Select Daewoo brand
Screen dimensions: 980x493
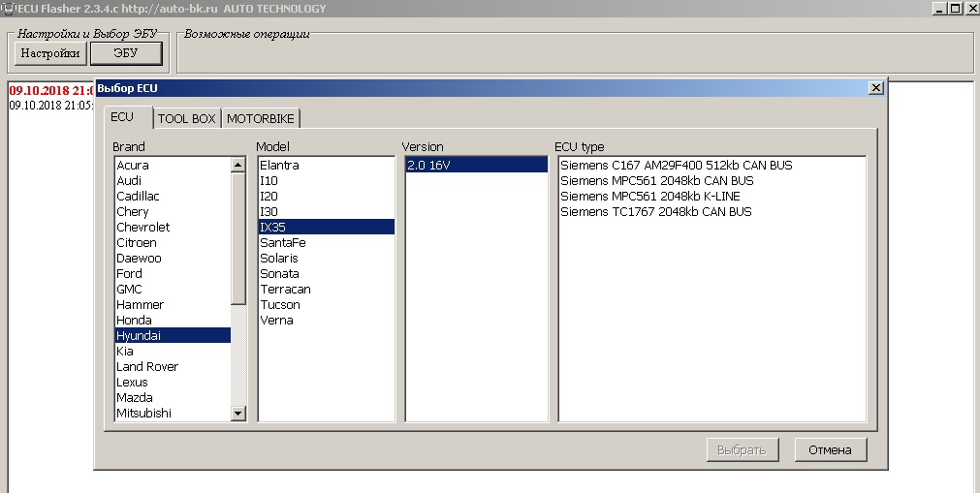coord(174,258)
